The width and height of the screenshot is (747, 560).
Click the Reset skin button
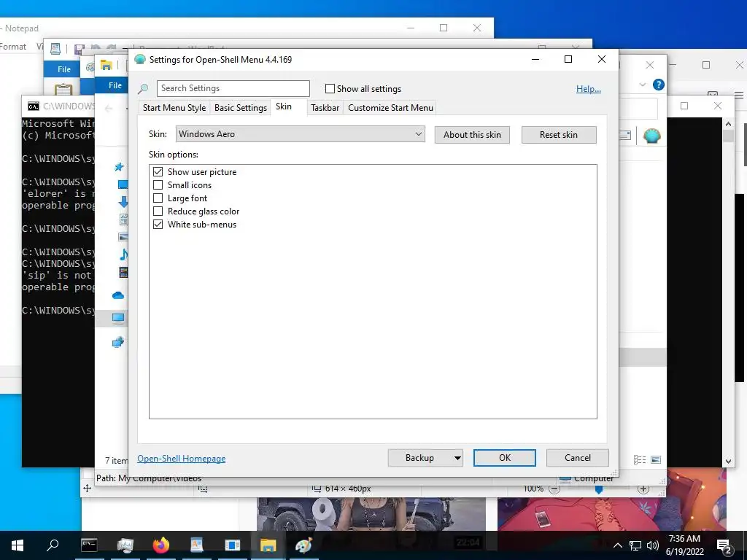tap(558, 135)
